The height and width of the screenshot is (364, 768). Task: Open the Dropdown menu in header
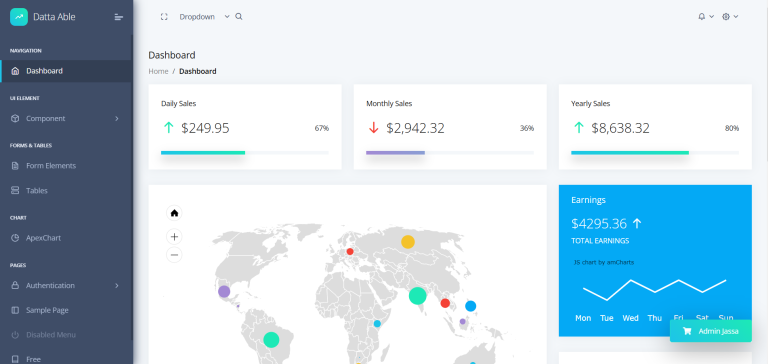[204, 17]
